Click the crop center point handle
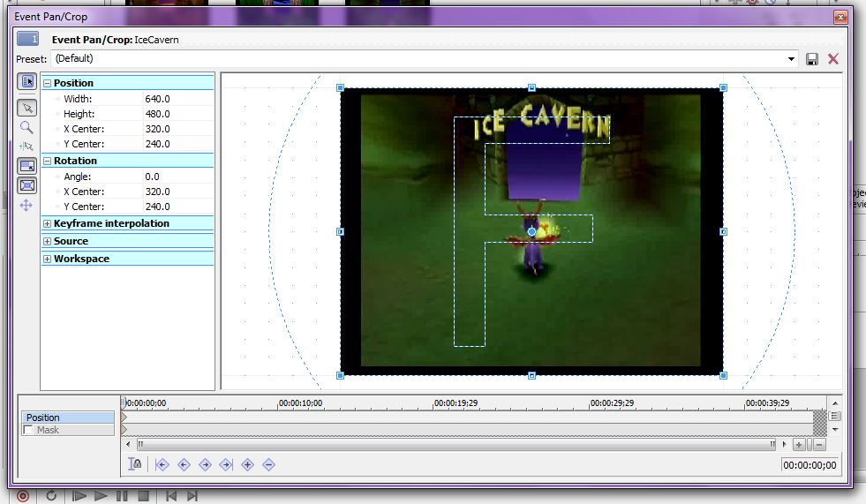This screenshot has height=504, width=866. point(531,232)
